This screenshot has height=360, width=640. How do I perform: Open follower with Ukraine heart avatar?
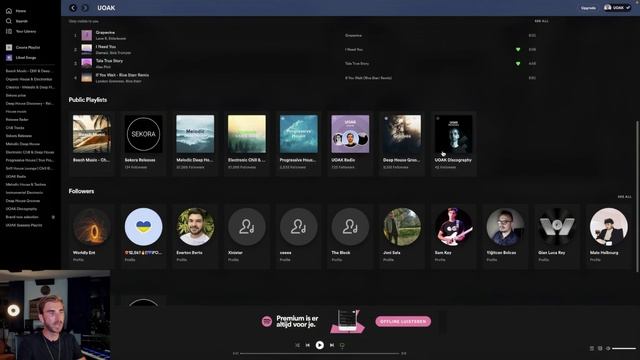[x=143, y=227]
